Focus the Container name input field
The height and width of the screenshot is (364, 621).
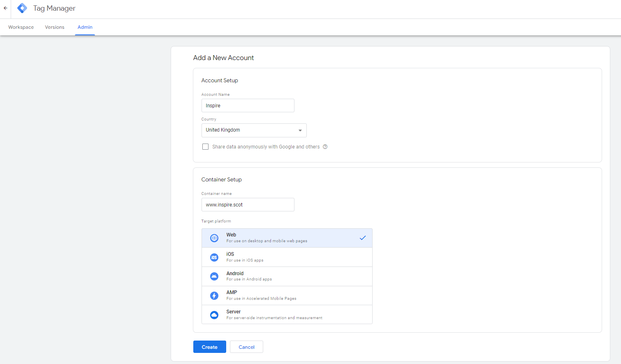point(248,205)
